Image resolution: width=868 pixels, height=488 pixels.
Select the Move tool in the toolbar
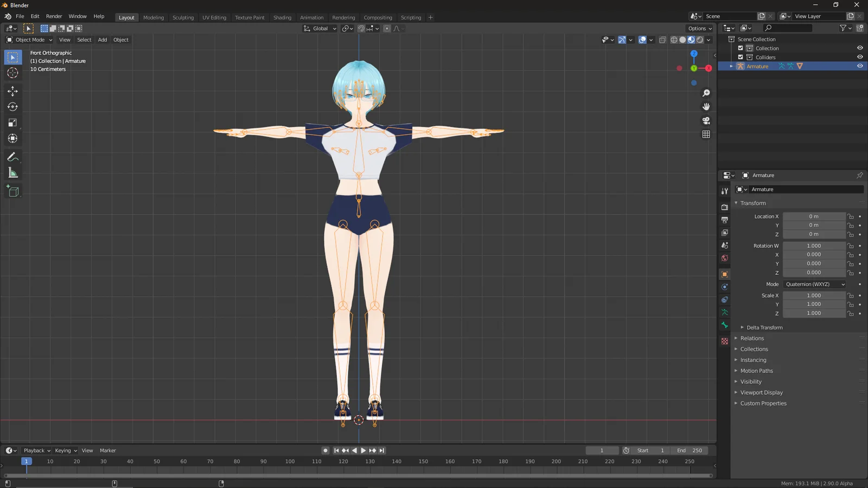13,91
